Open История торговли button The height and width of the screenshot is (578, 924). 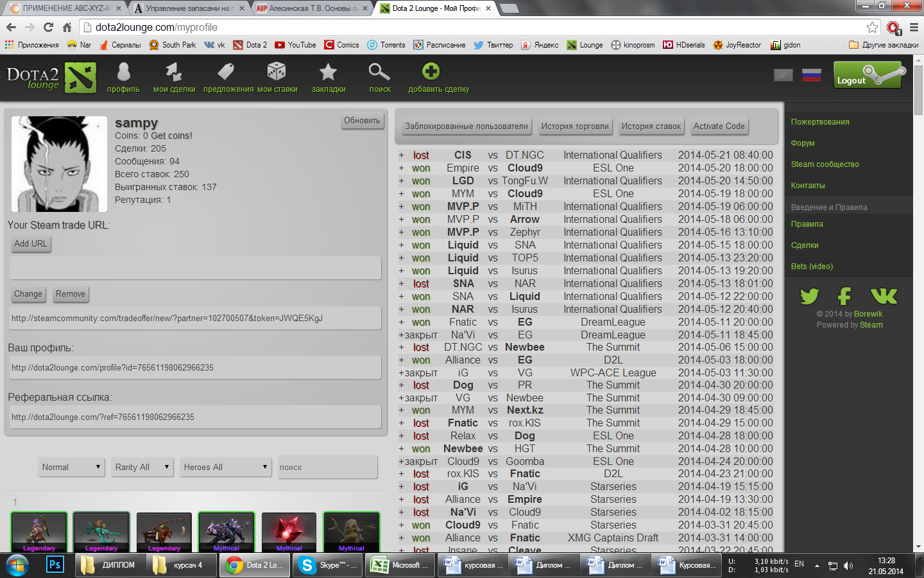coord(575,127)
